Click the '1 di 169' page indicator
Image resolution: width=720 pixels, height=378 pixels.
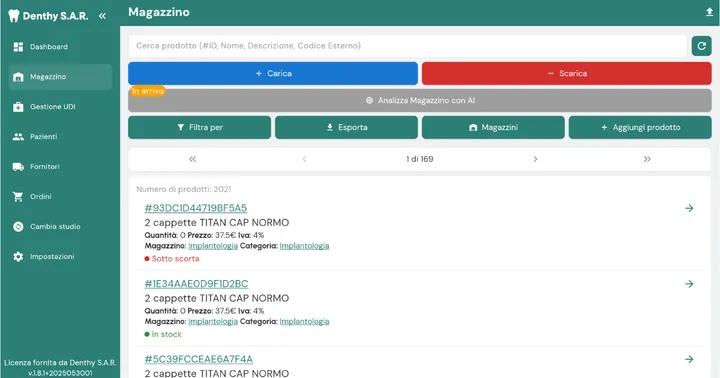[x=420, y=159]
